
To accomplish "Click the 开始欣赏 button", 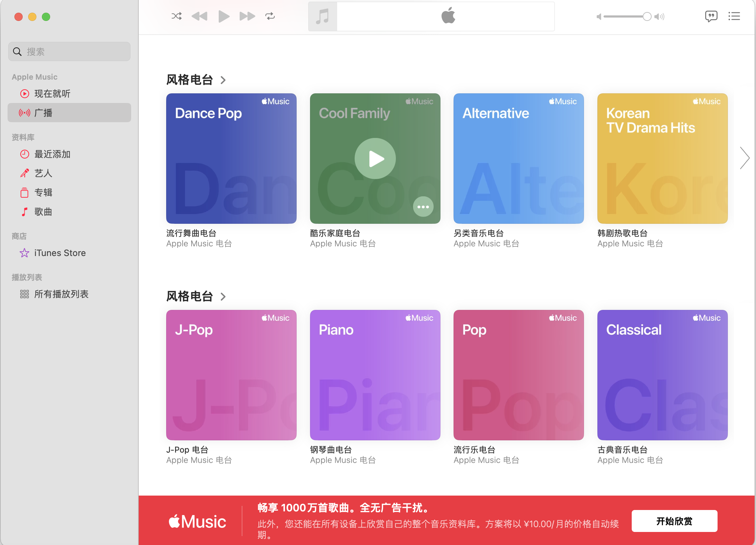I will click(674, 521).
